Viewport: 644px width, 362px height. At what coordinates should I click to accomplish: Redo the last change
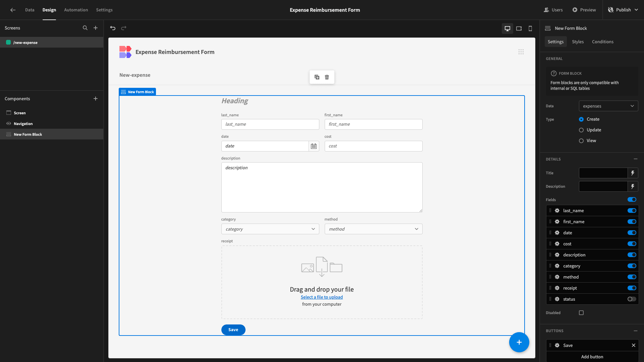click(x=124, y=28)
